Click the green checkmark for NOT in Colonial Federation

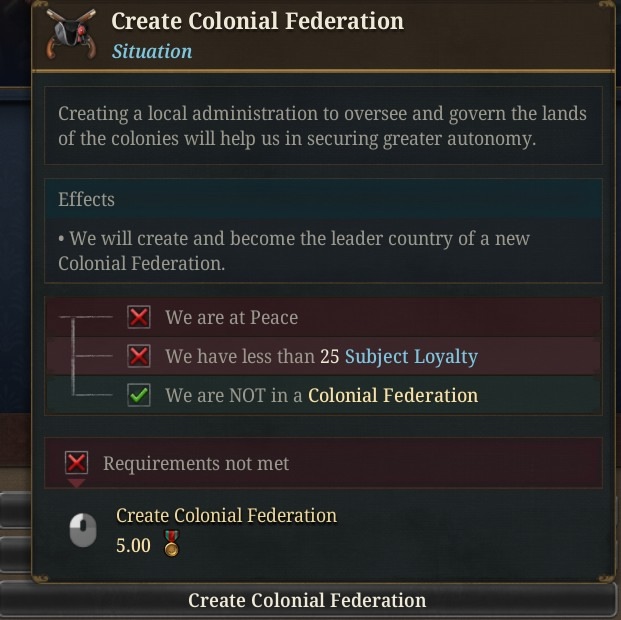coord(139,395)
